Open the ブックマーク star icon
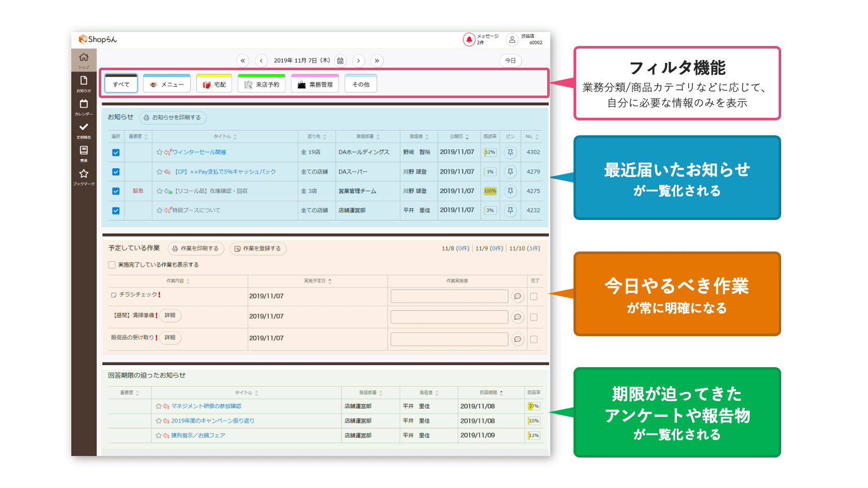Image resolution: width=868 pixels, height=488 pixels. point(84,174)
